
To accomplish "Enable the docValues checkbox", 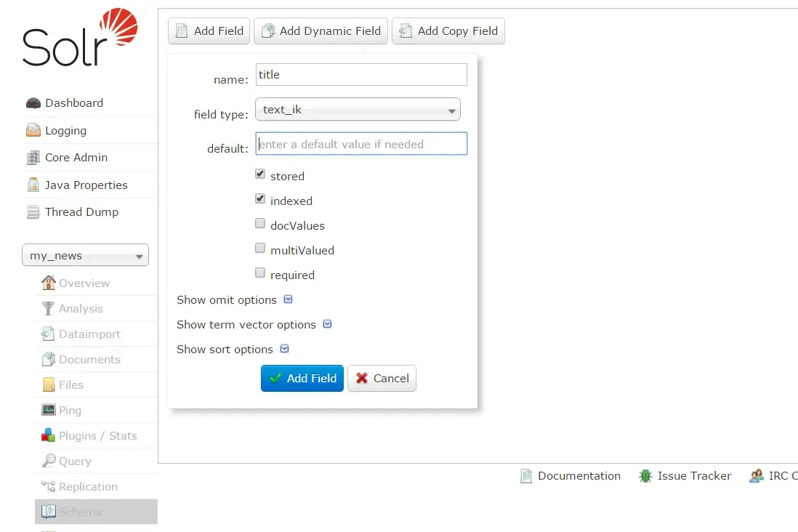I will (x=260, y=224).
